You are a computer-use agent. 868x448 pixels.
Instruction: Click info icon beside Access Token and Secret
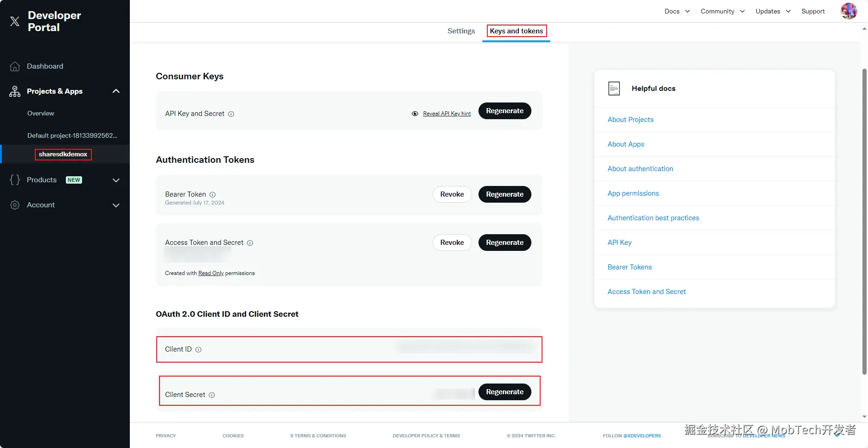tap(250, 243)
